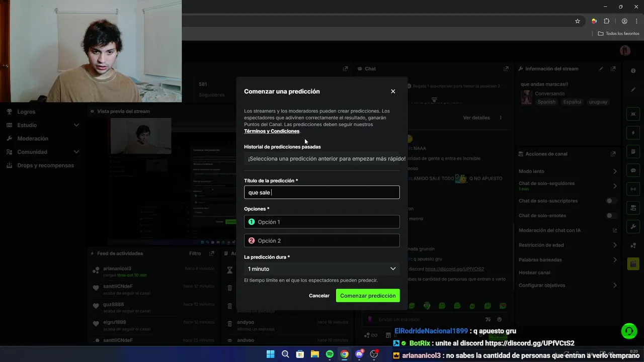Click Hostear canal
The width and height of the screenshot is (644, 362).
tap(534, 273)
